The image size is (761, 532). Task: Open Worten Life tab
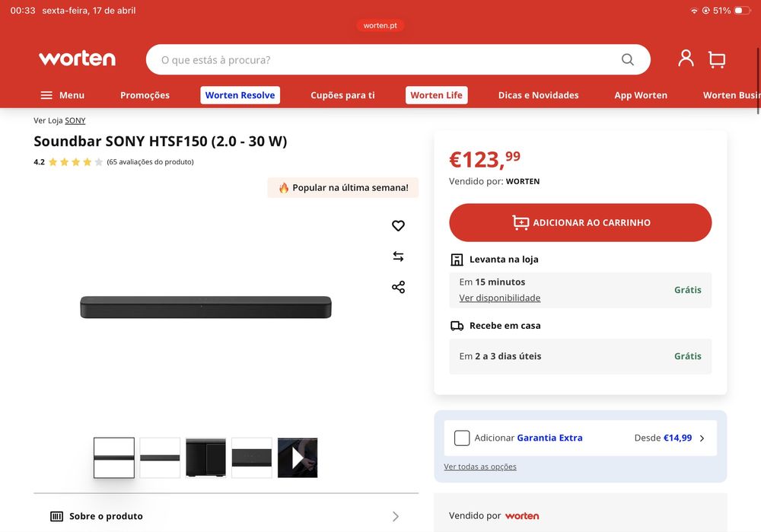(x=436, y=95)
